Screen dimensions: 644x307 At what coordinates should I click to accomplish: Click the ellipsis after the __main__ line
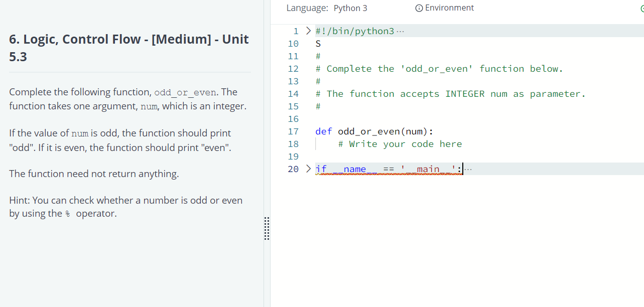pyautogui.click(x=468, y=170)
